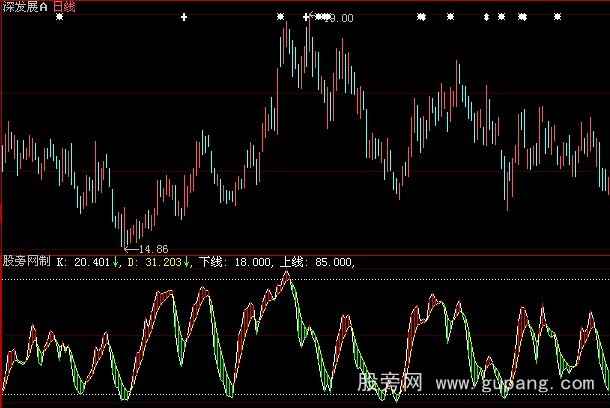The width and height of the screenshot is (610, 408).
Task: Click the D: 31.203 indicator value
Action: [157, 262]
